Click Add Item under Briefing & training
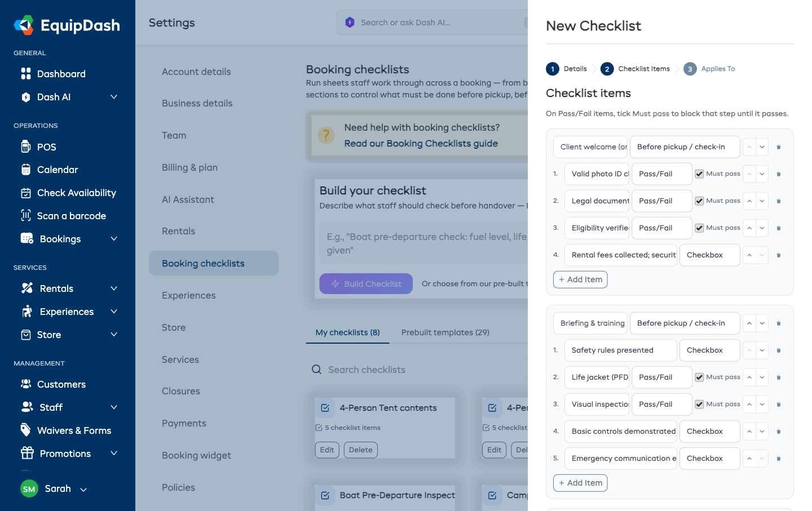Image resolution: width=812 pixels, height=511 pixels. point(580,483)
